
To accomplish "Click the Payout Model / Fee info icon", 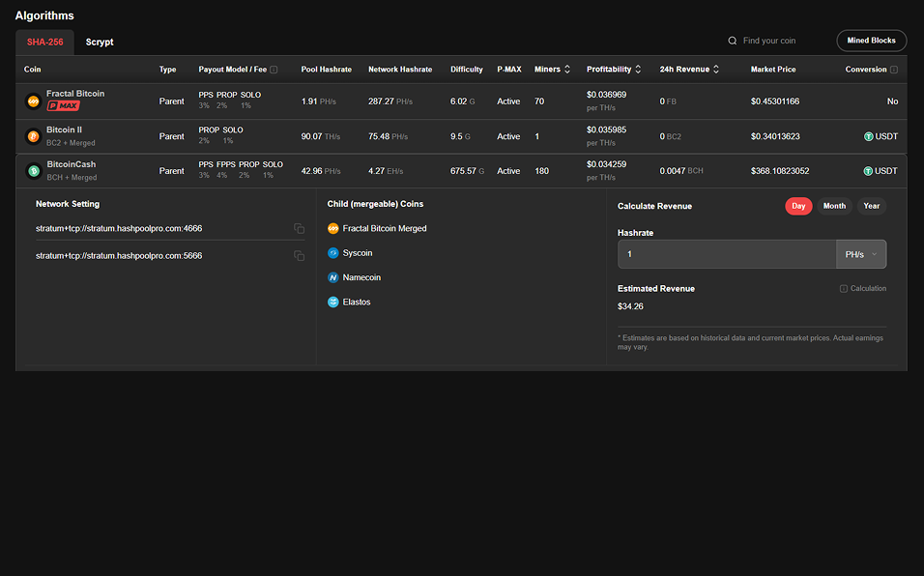I will pos(274,70).
